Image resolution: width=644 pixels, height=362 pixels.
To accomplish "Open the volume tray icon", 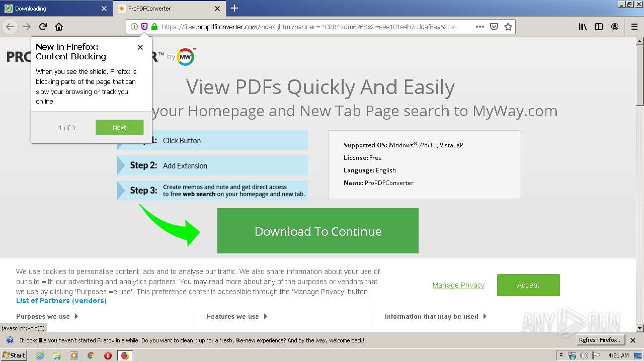I will 584,355.
